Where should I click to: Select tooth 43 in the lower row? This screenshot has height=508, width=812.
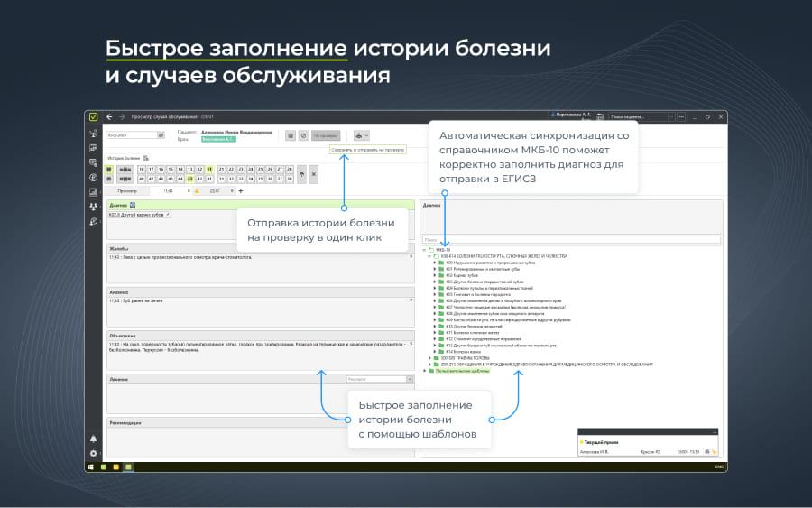point(189,179)
